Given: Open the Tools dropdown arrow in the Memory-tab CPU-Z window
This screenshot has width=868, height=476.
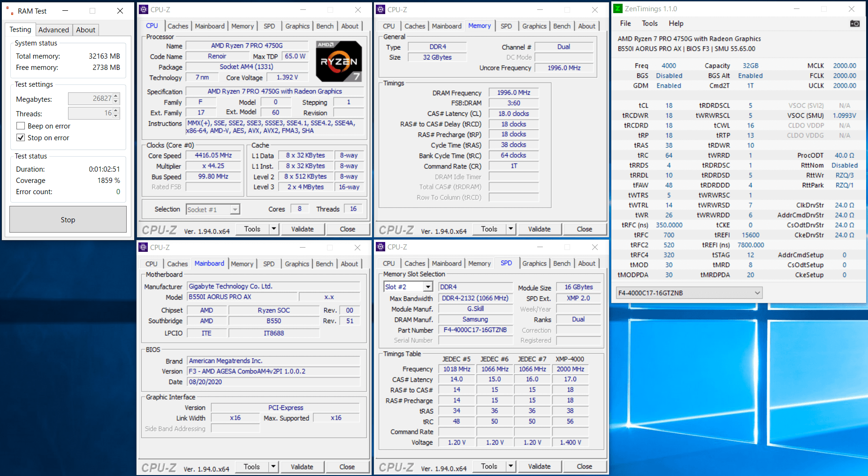Looking at the screenshot, I should pos(511,229).
